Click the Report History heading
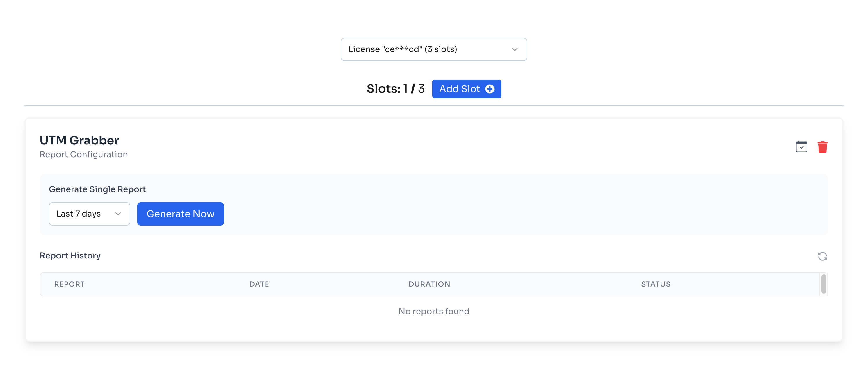This screenshot has height=379, width=868. (x=70, y=256)
